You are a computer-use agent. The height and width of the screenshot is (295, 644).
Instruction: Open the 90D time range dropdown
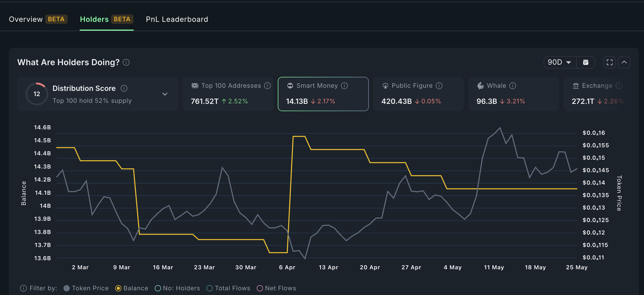point(560,62)
